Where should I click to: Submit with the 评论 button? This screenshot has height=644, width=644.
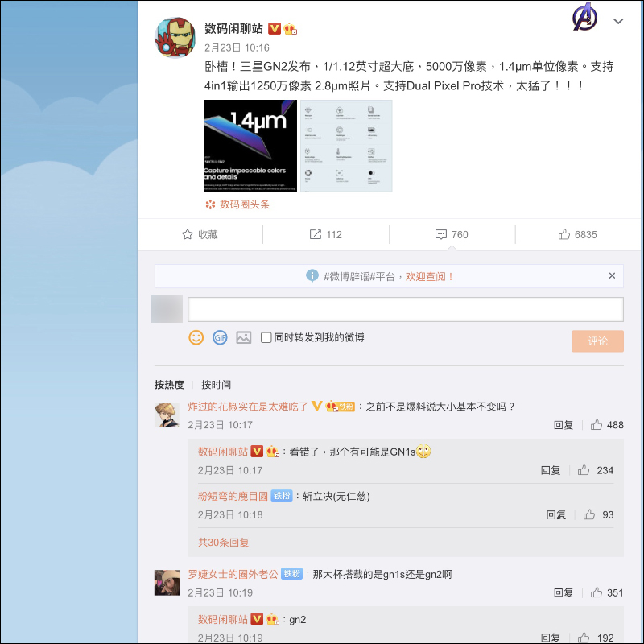tap(597, 341)
